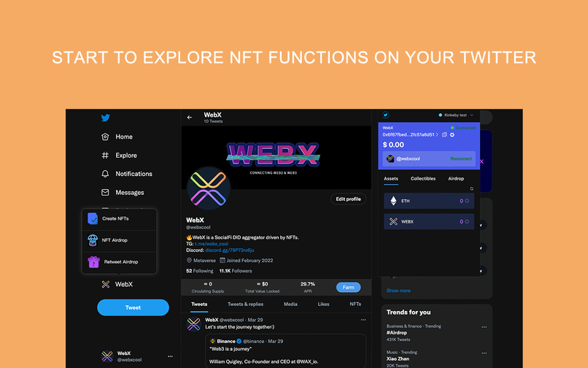Switch to the Media tab
Image resolution: width=588 pixels, height=368 pixels.
coord(290,304)
